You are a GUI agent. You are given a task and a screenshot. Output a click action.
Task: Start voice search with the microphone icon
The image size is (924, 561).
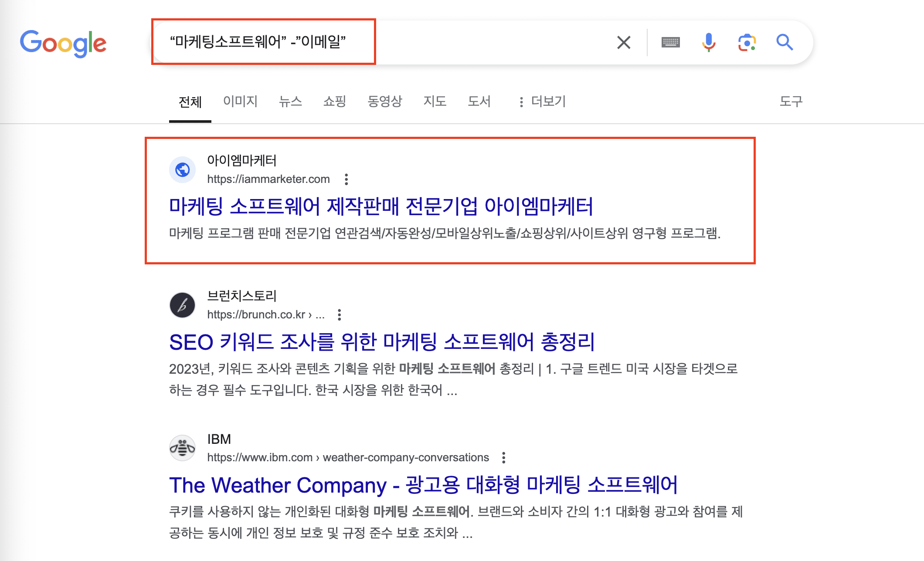pyautogui.click(x=709, y=42)
